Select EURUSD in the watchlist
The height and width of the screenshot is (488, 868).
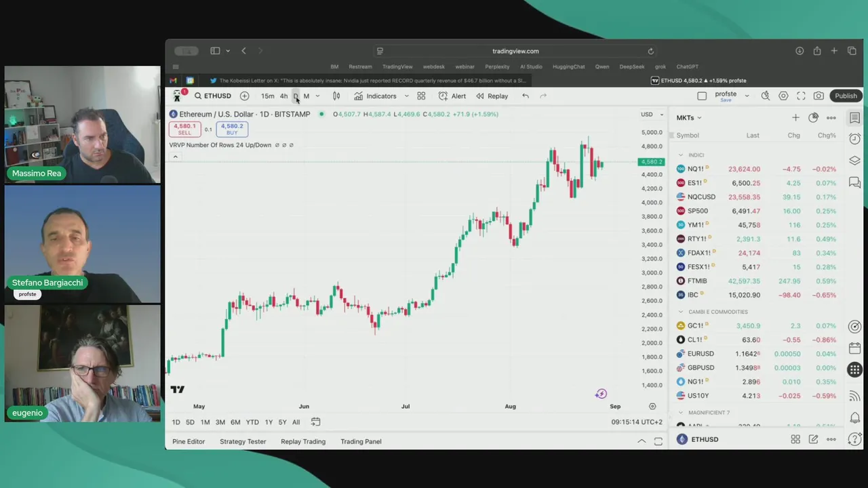[x=756, y=354]
